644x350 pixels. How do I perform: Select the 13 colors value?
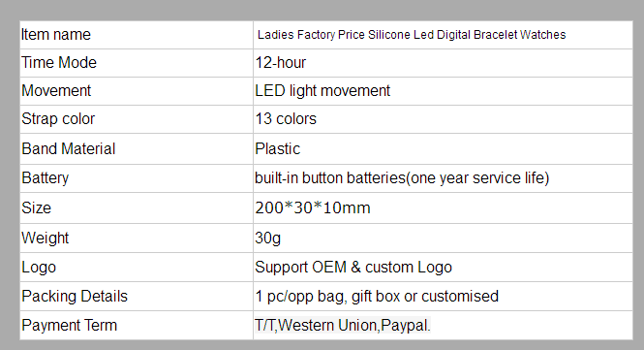286,119
